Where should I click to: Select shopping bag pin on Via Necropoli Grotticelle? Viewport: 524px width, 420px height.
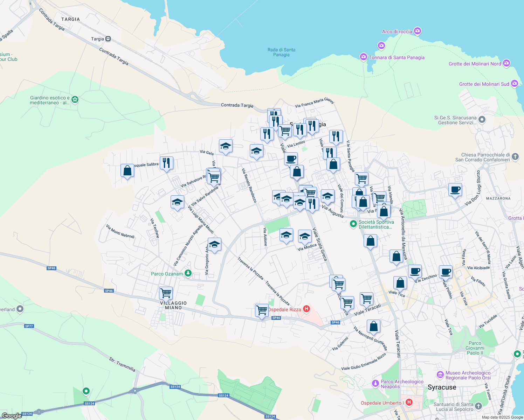(374, 327)
